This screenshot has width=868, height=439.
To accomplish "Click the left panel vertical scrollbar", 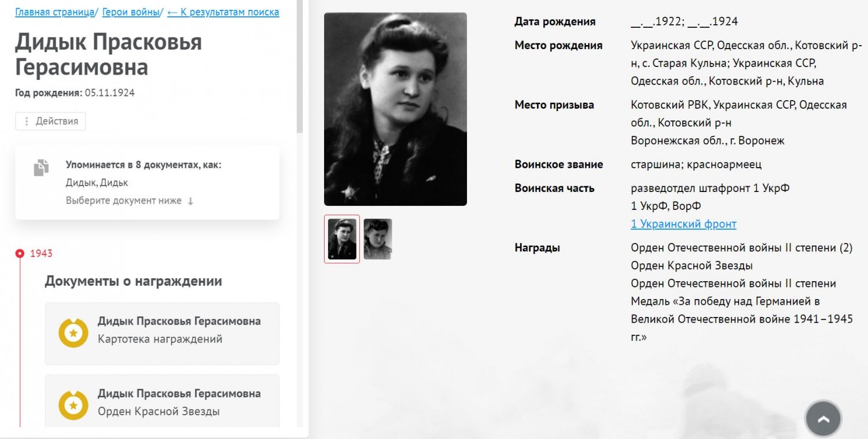I will [299, 67].
